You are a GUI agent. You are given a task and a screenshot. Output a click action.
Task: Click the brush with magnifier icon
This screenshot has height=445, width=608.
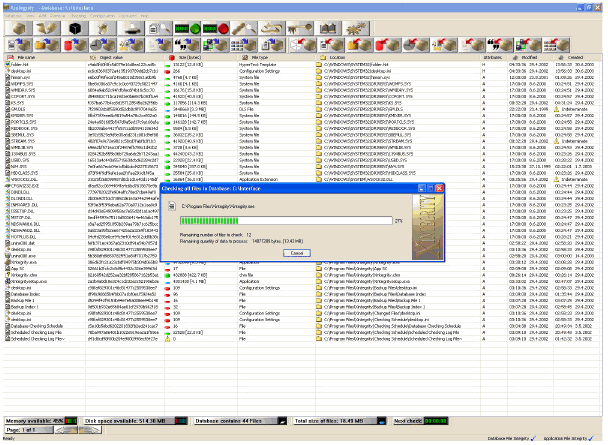(244, 28)
